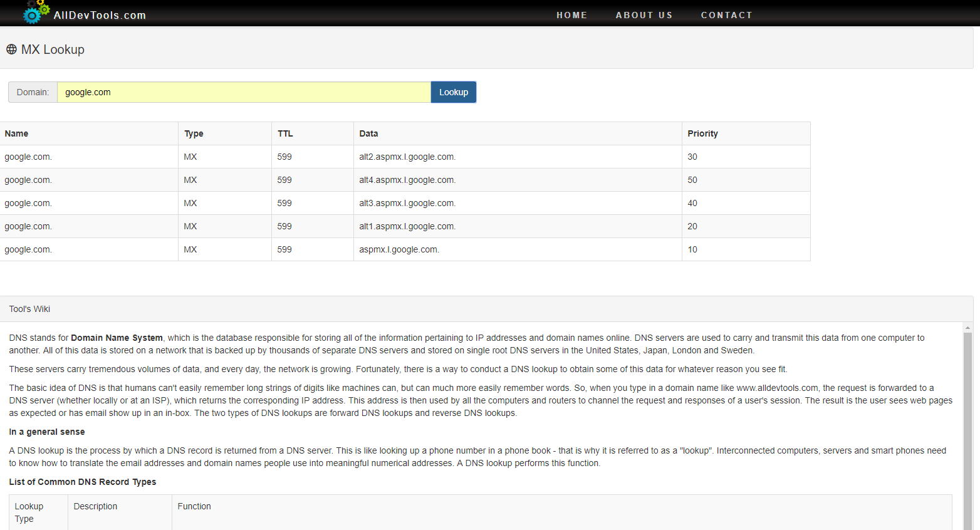Click the MX type cell in alt4 row
The image size is (980, 530).
225,180
